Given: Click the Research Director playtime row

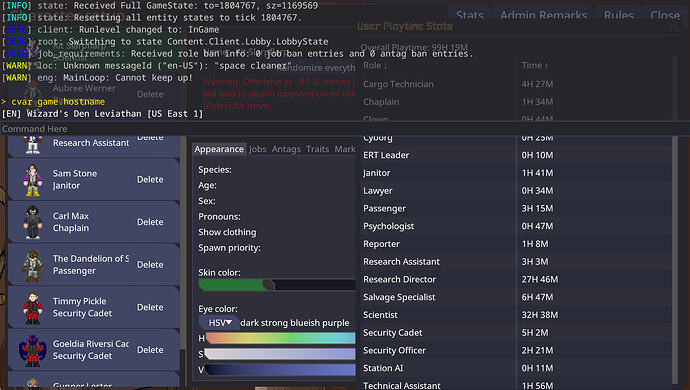Looking at the screenshot, I should click(x=517, y=280).
